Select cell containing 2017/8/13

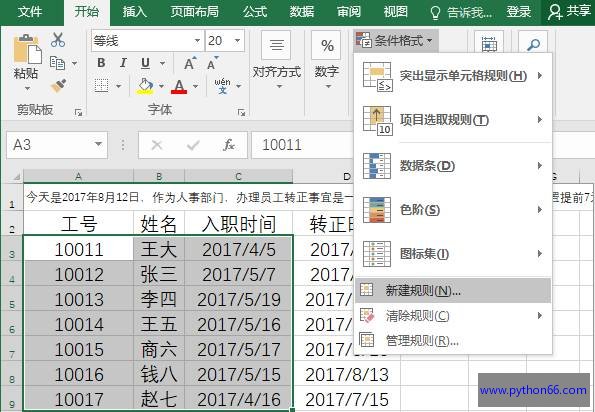[347, 375]
